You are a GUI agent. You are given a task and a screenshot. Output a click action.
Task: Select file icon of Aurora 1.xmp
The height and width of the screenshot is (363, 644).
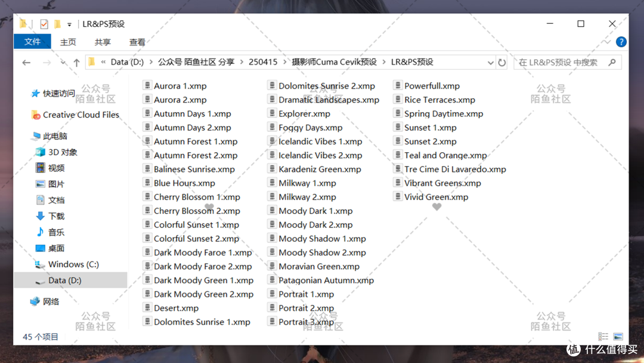coord(147,85)
